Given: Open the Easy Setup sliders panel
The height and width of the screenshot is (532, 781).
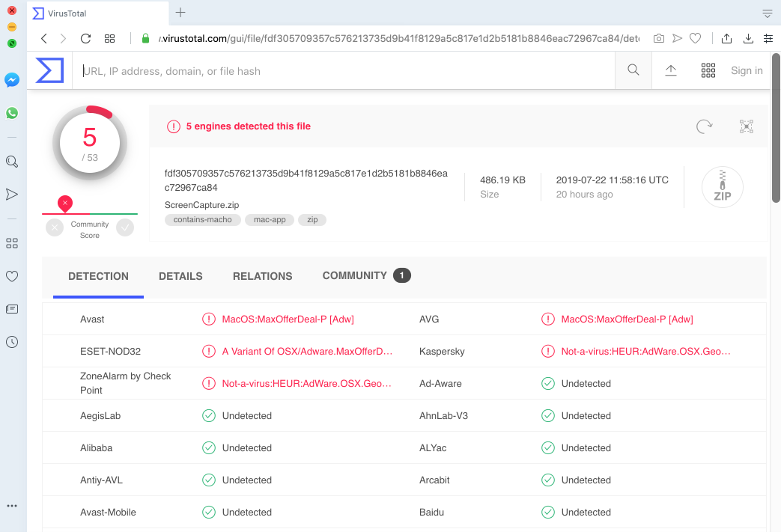Looking at the screenshot, I should point(768,38).
